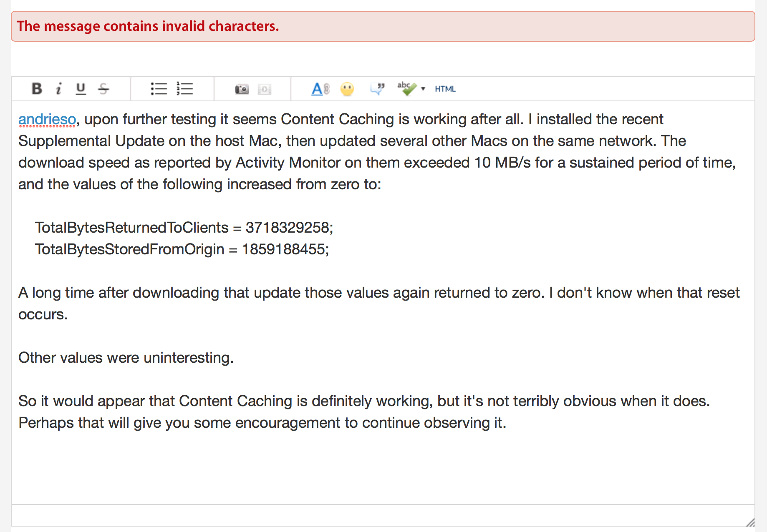767x532 pixels.
Task: Click the invalid characters error banner
Action: coord(383,26)
